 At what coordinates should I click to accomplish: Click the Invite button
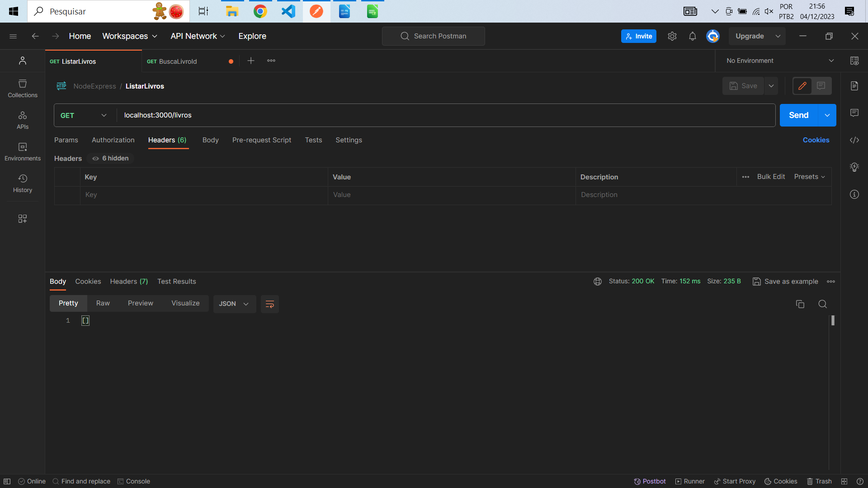[639, 36]
